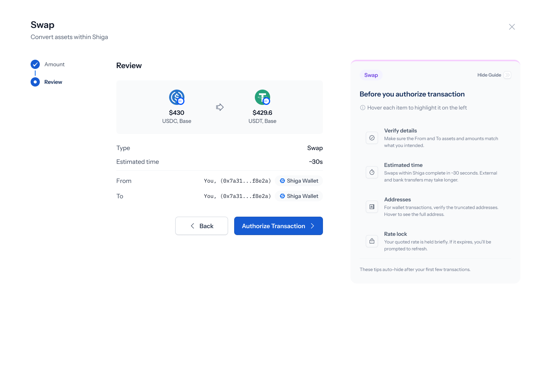Click the Addresses tip heading

pyautogui.click(x=398, y=199)
